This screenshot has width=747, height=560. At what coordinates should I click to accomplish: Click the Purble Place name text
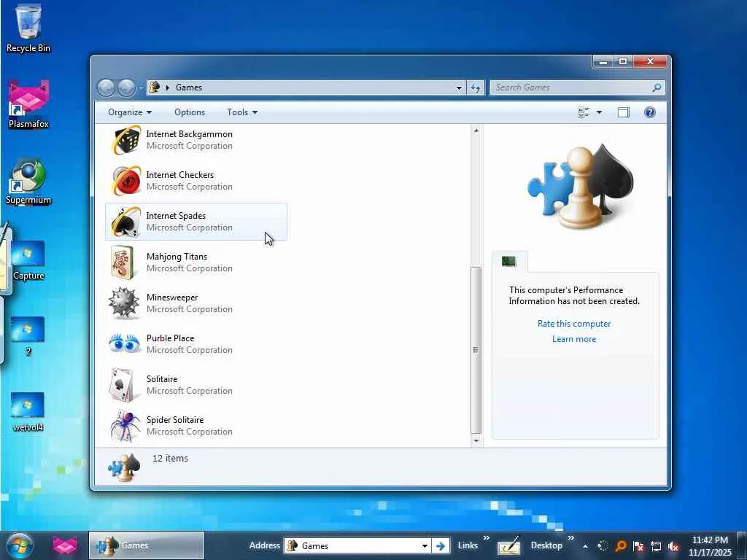170,338
